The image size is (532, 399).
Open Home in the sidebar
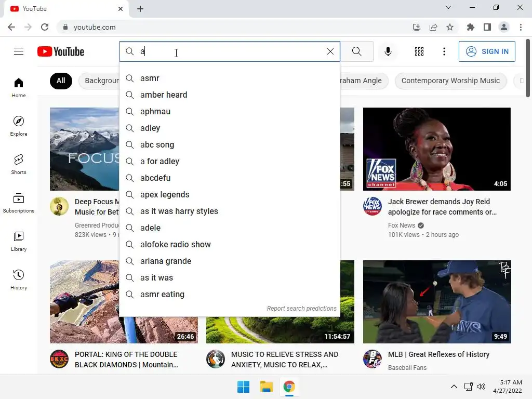point(19,87)
